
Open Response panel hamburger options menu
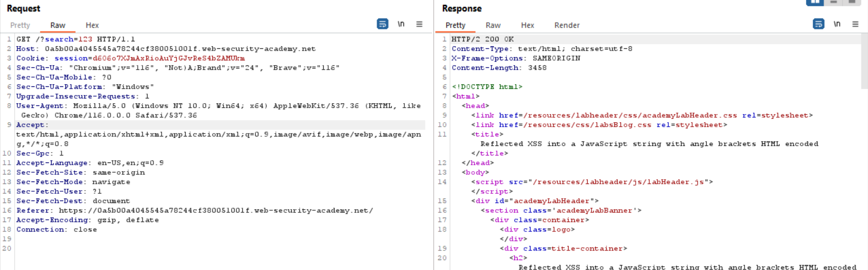point(855,24)
